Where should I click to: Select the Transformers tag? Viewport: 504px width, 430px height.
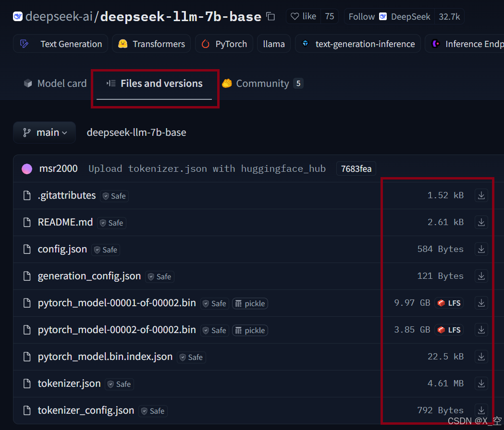[151, 44]
